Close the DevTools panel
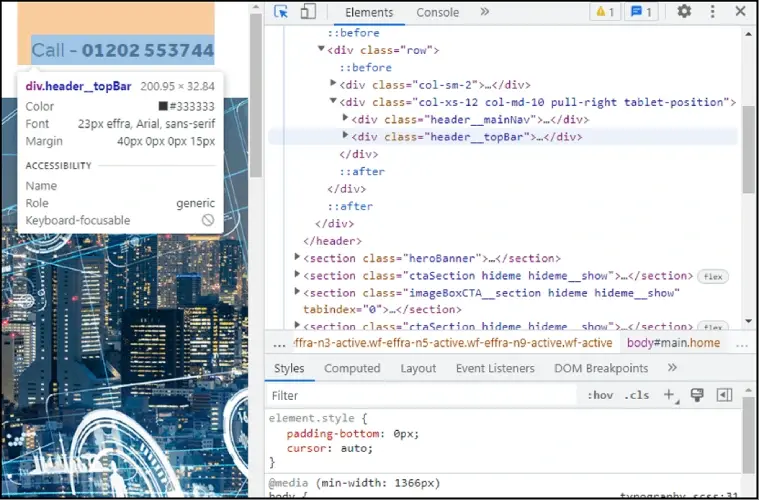759x500 pixels. click(740, 11)
